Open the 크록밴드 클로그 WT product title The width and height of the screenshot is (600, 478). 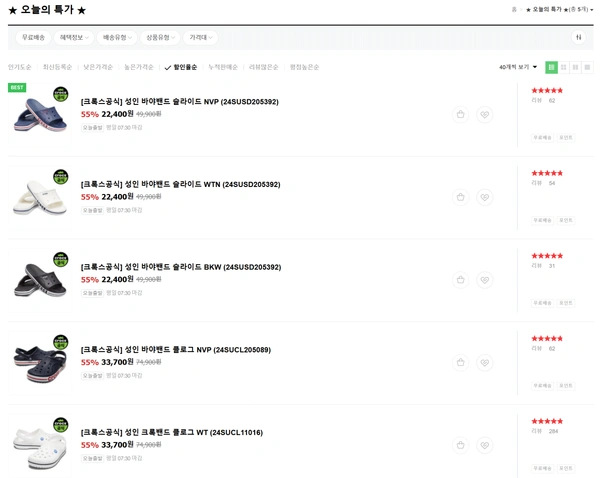171,432
